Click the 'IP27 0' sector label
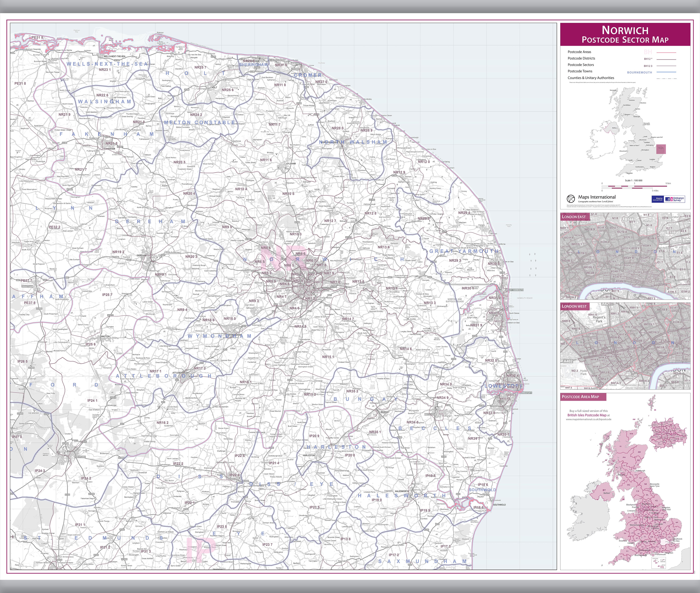Screen dimensions: 700x593 point(17,437)
